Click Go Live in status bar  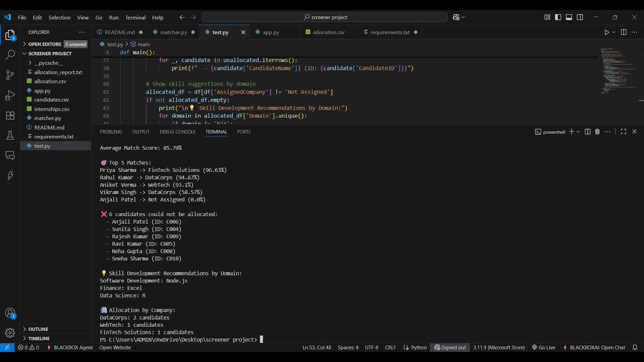(543, 347)
